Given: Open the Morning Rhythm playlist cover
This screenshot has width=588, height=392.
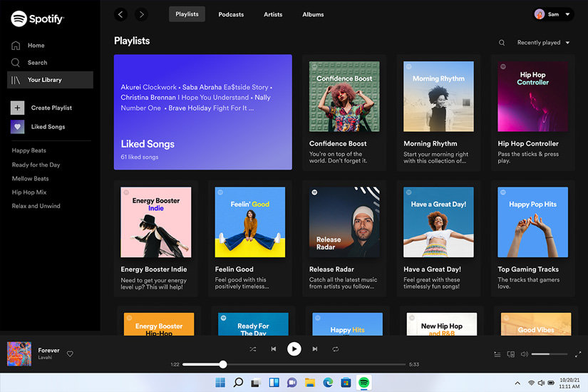Looking at the screenshot, I should pos(438,96).
